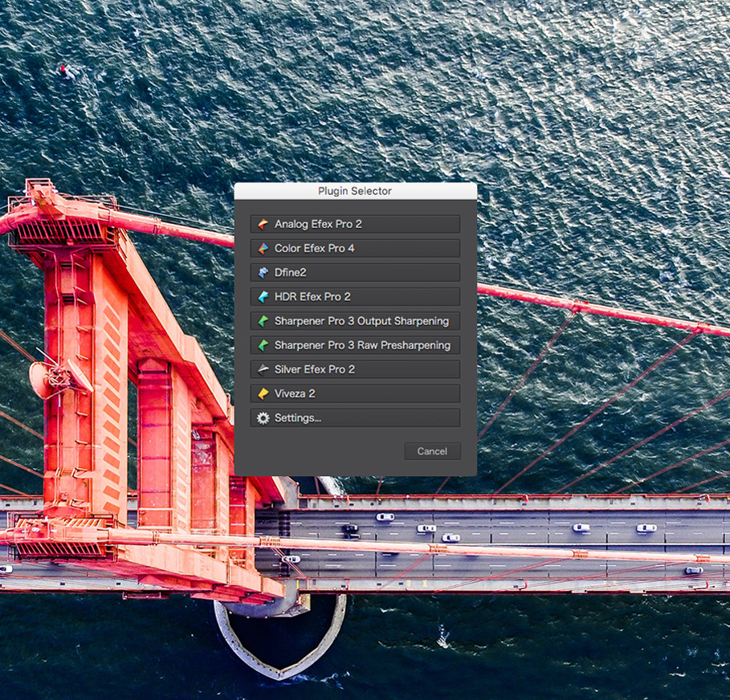Click the Plugin Selector title bar
This screenshot has height=700, width=730.
(x=355, y=191)
